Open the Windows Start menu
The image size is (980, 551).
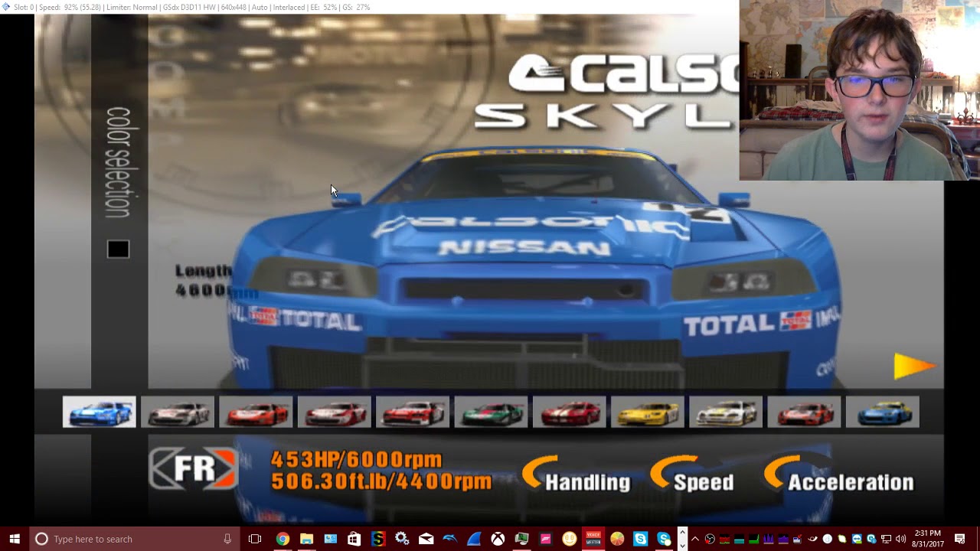15,539
